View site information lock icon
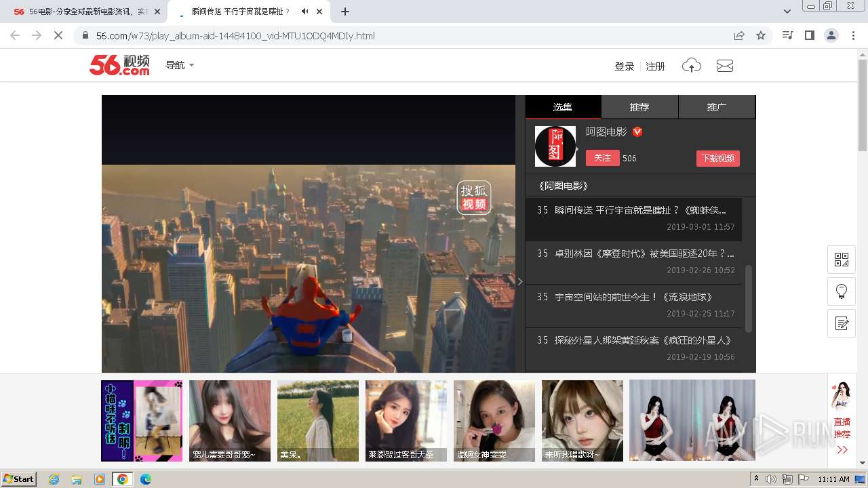 coord(85,35)
